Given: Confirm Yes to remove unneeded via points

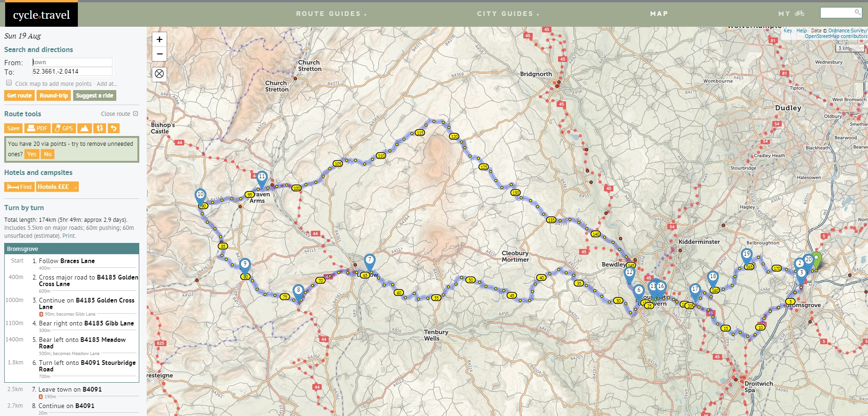Looking at the screenshot, I should pos(31,154).
